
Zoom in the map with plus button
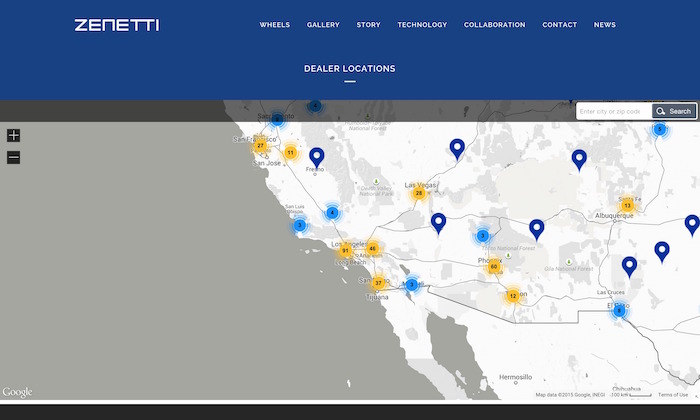click(x=13, y=136)
